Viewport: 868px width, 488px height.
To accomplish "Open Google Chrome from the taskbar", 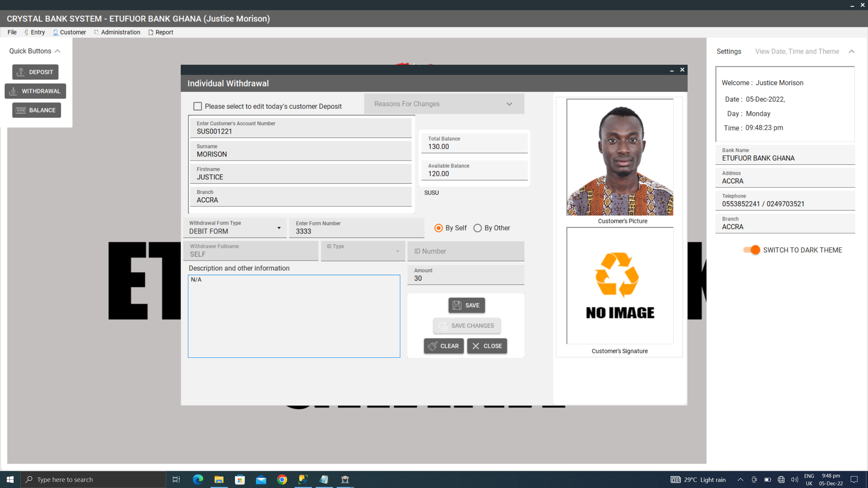I will pos(282,480).
